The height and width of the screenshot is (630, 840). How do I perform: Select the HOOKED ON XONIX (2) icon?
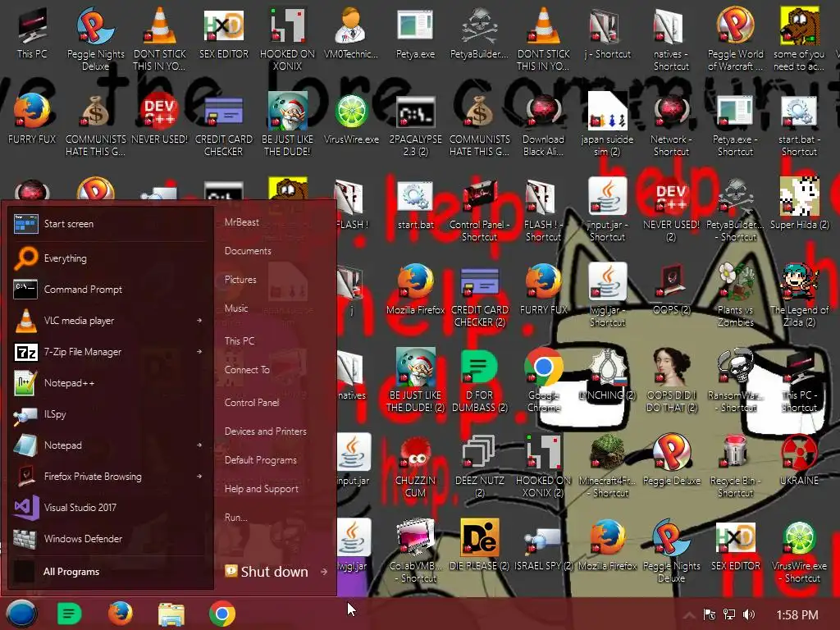click(x=544, y=466)
